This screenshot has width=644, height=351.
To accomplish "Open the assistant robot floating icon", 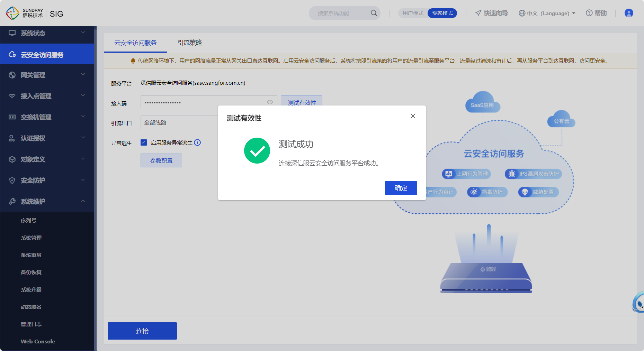I will pyautogui.click(x=638, y=302).
